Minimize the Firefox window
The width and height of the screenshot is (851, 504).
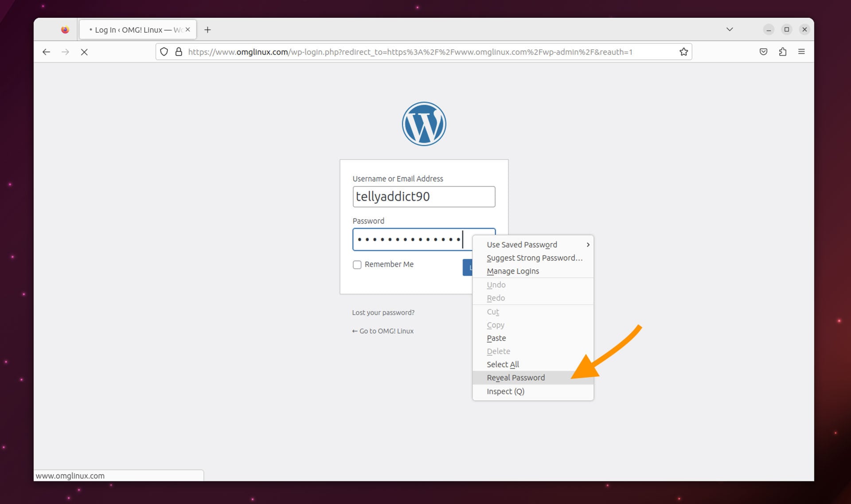(x=769, y=30)
